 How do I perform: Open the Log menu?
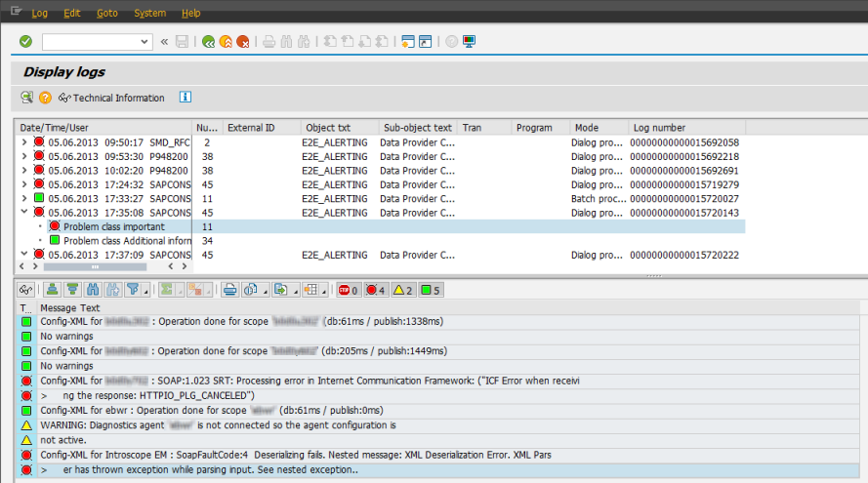coord(39,13)
